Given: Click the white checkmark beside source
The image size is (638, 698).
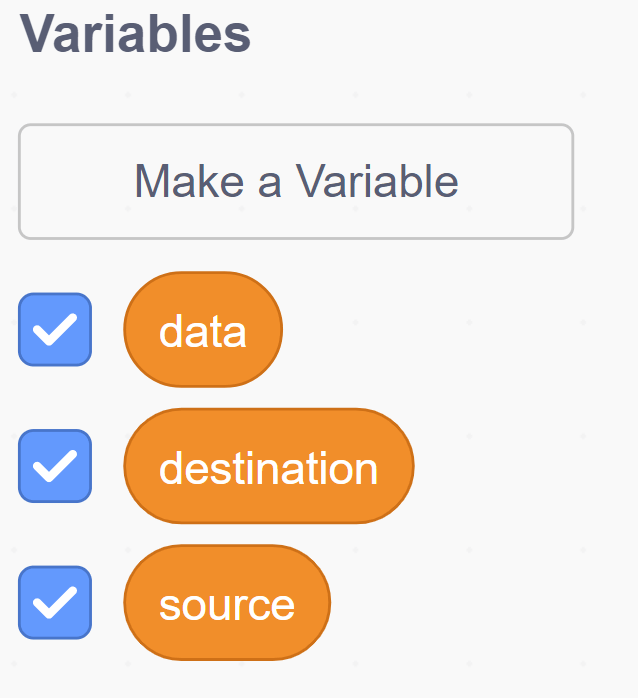Looking at the screenshot, I should [x=55, y=603].
